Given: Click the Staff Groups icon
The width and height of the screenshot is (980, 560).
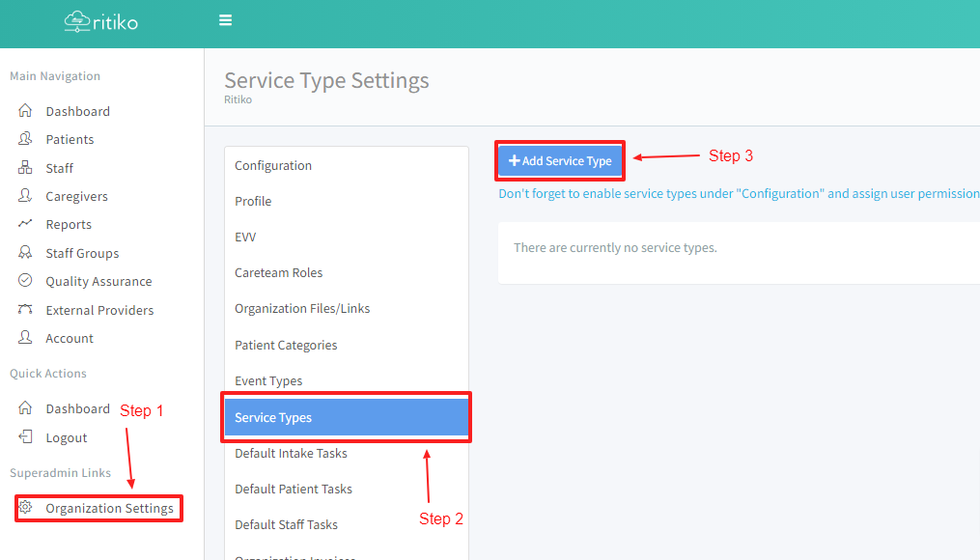Looking at the screenshot, I should pos(26,253).
